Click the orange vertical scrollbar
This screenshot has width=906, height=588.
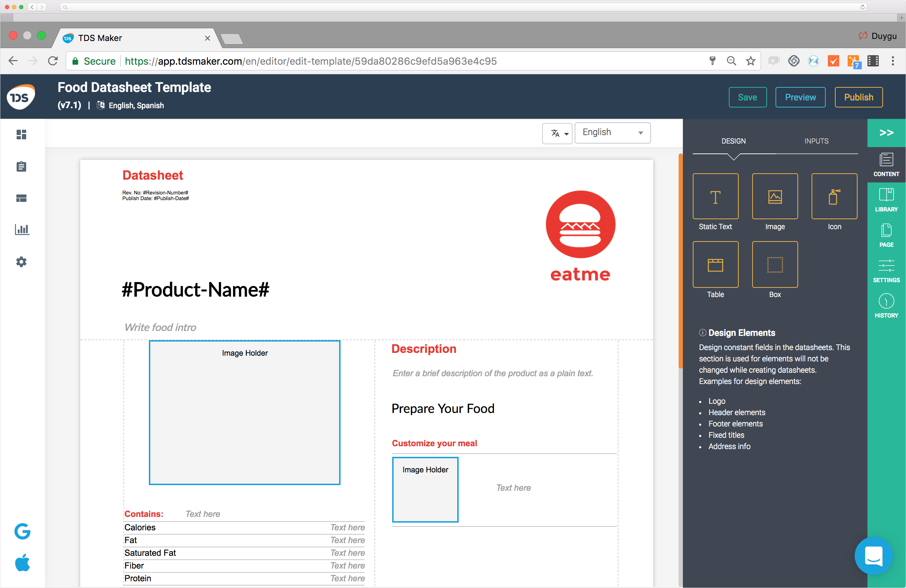(680, 261)
